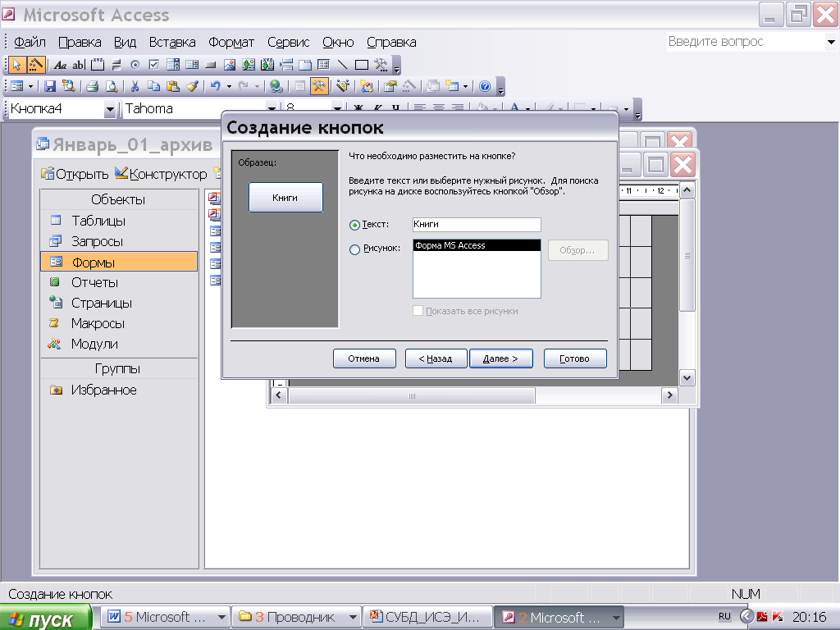Click inside the Текст input field

pos(477,225)
